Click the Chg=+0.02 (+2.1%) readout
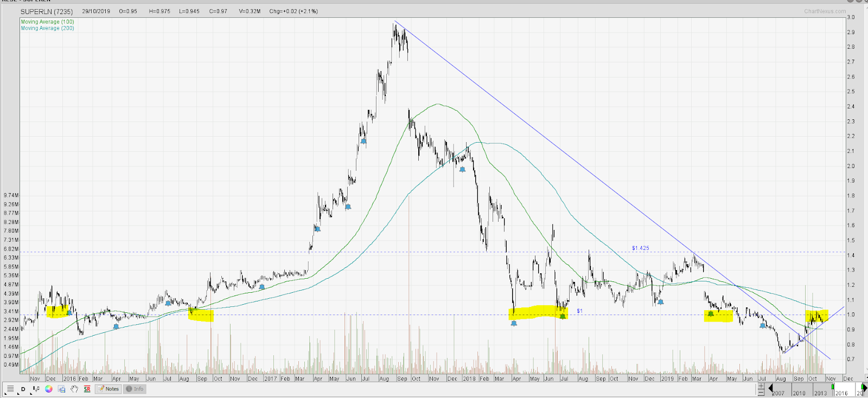 (x=293, y=11)
